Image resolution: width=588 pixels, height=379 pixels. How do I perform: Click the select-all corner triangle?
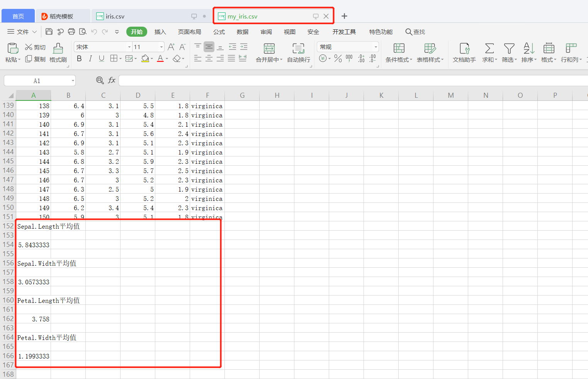[11, 96]
